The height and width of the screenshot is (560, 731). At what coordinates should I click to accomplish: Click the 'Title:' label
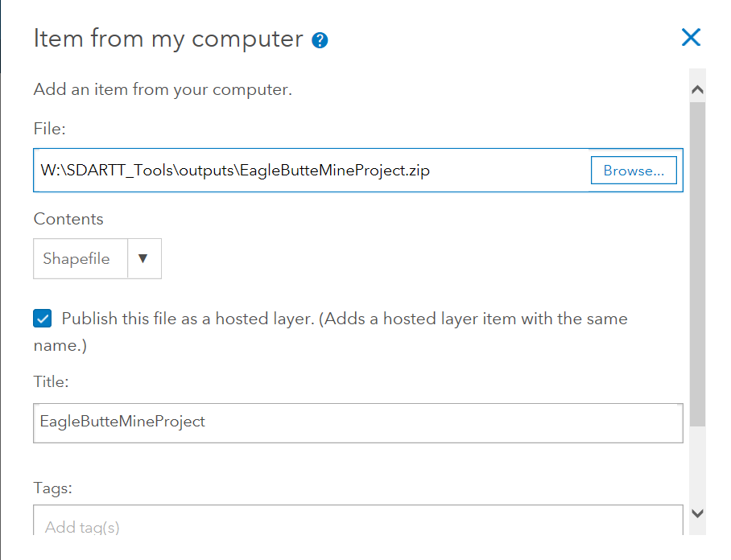tap(51, 382)
